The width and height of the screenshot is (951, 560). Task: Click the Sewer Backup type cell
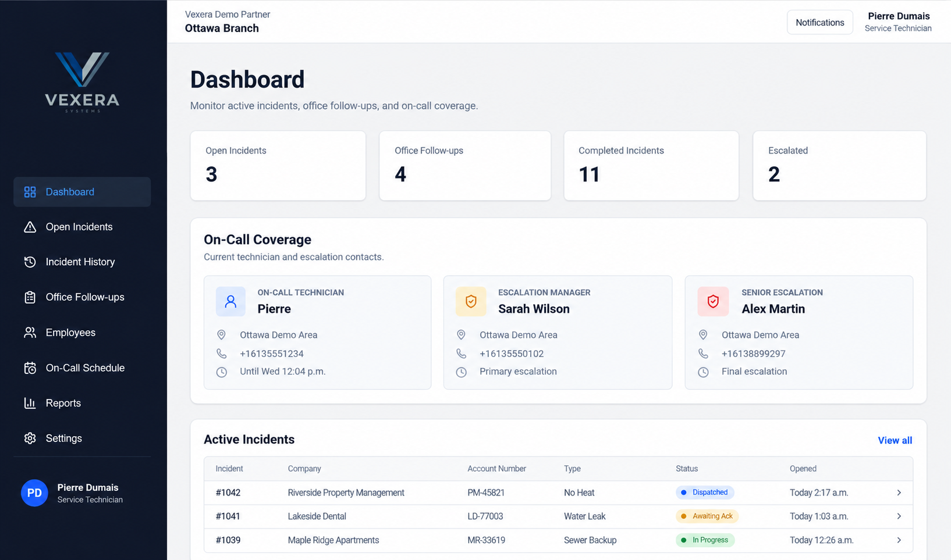(x=590, y=540)
